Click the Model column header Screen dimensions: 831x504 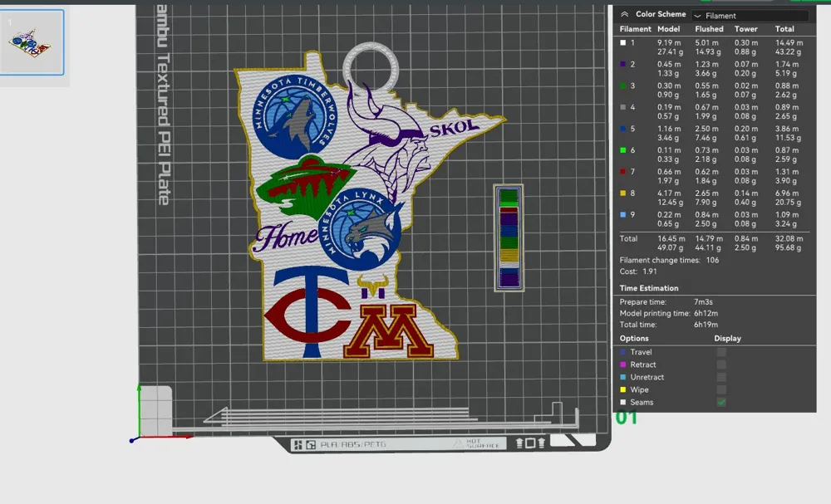[668, 29]
